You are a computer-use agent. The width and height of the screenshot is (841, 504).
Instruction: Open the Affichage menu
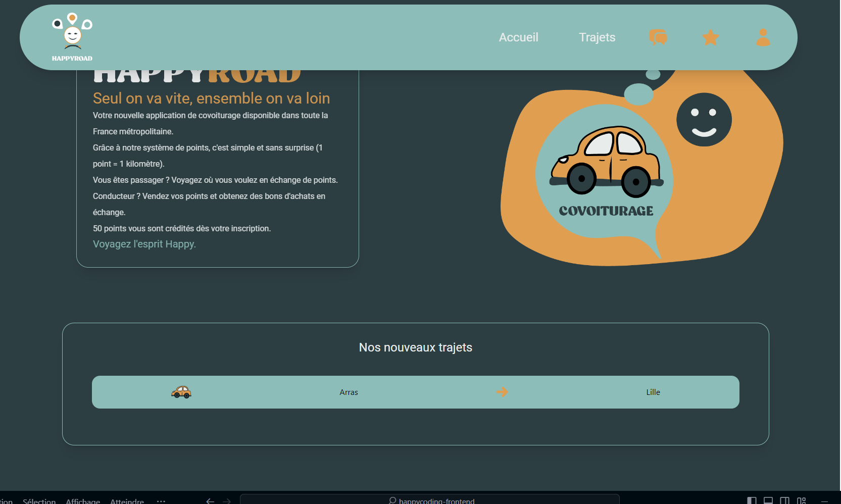[83, 500]
